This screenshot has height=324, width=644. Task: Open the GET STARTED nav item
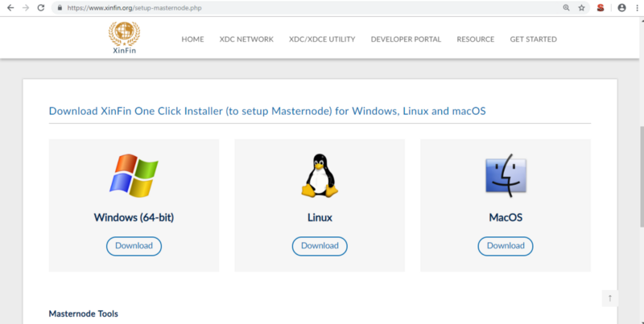(533, 39)
